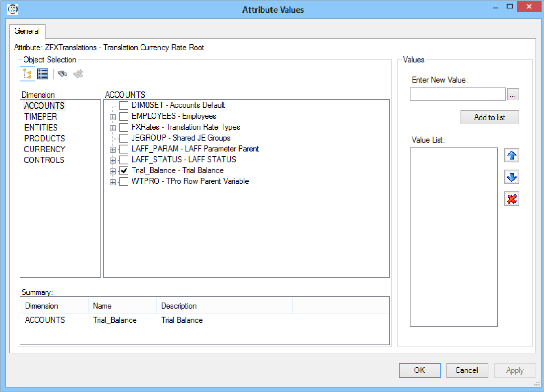Click the grayed find next icon
Viewport: 544px width, 392px height.
78,74
